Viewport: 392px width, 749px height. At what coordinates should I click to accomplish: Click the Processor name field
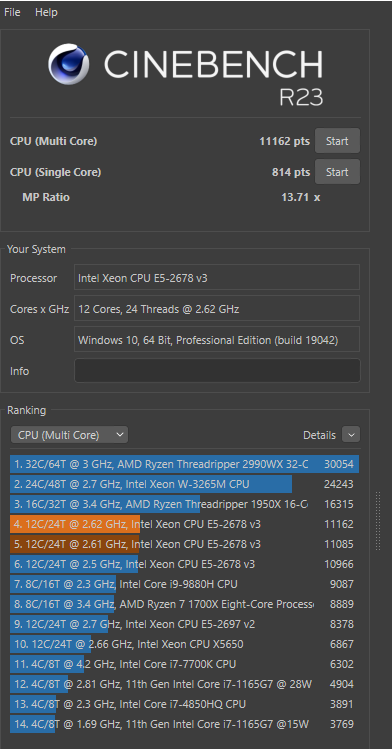coord(217,278)
